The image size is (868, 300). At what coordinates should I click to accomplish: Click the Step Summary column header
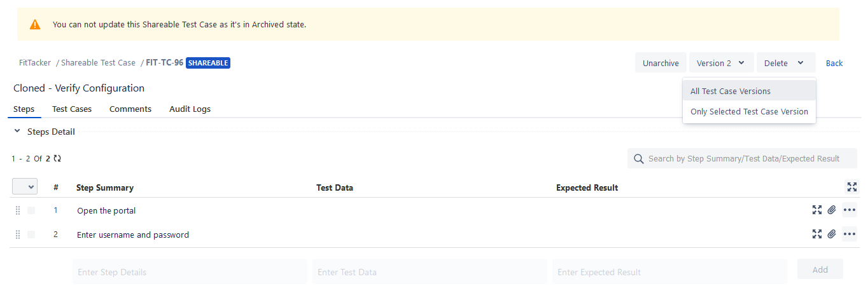tap(105, 187)
